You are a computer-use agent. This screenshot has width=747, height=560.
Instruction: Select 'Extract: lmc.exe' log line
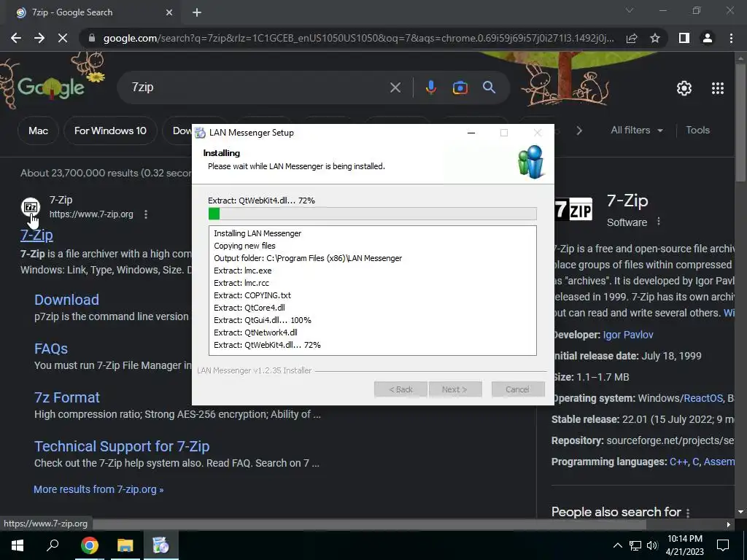pos(242,271)
